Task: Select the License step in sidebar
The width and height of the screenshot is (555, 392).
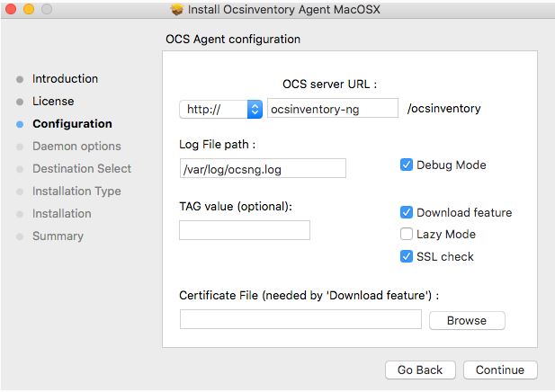Action: tap(53, 102)
